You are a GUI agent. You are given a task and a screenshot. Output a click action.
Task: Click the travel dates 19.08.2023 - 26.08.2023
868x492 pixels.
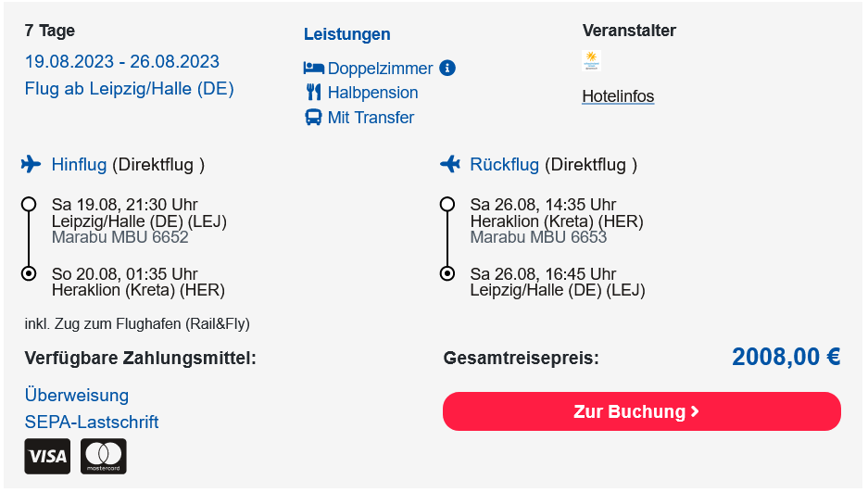121,61
